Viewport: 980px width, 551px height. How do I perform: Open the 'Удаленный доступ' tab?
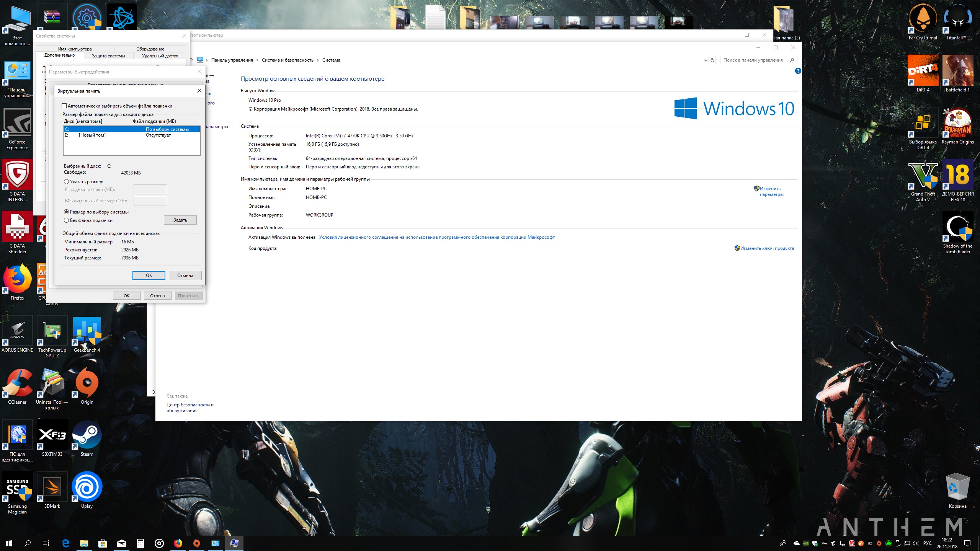(160, 56)
